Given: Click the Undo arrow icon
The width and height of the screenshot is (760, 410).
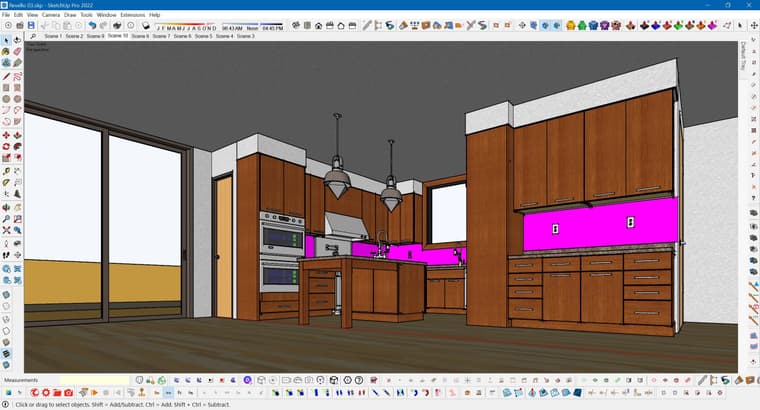Looking at the screenshot, I should coord(91,25).
